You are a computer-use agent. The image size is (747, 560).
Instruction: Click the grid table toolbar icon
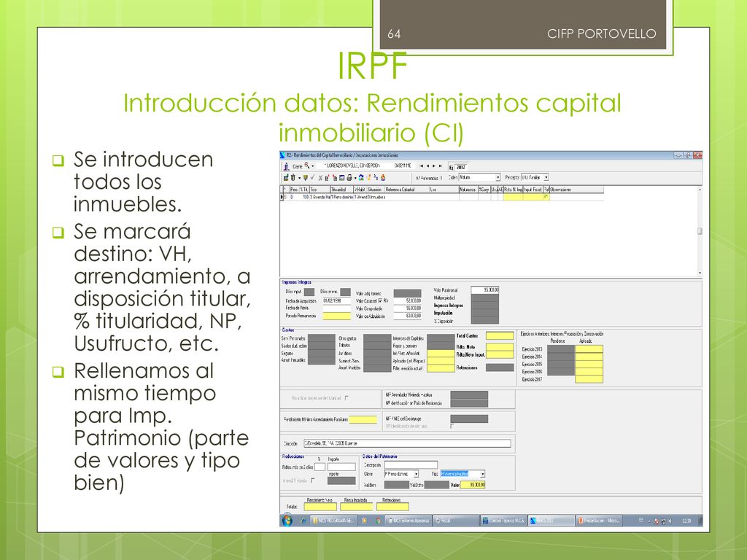pyautogui.click(x=342, y=178)
